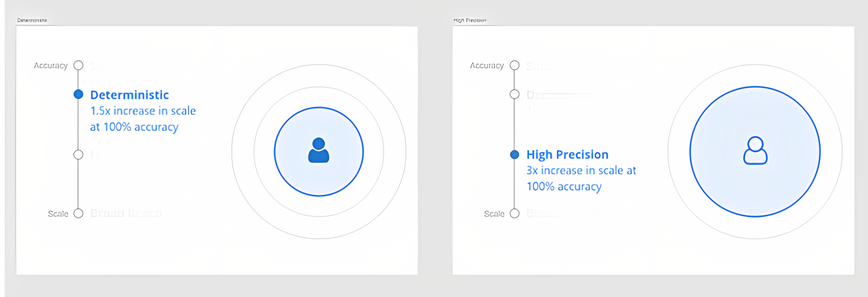Select the Deterministic frame title label
The width and height of the screenshot is (868, 297).
tap(32, 21)
